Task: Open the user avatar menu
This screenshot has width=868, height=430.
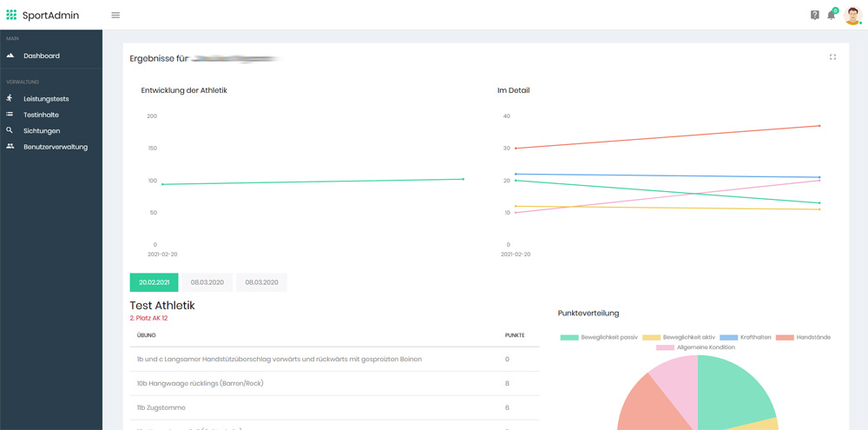Action: [x=852, y=15]
